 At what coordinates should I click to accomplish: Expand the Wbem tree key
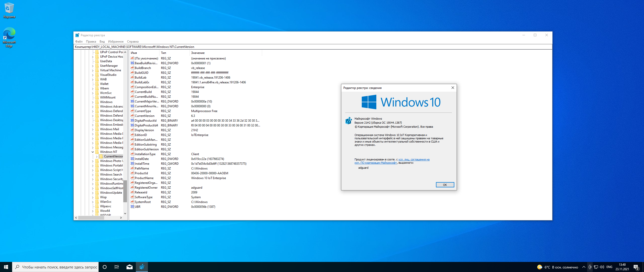[93, 88]
